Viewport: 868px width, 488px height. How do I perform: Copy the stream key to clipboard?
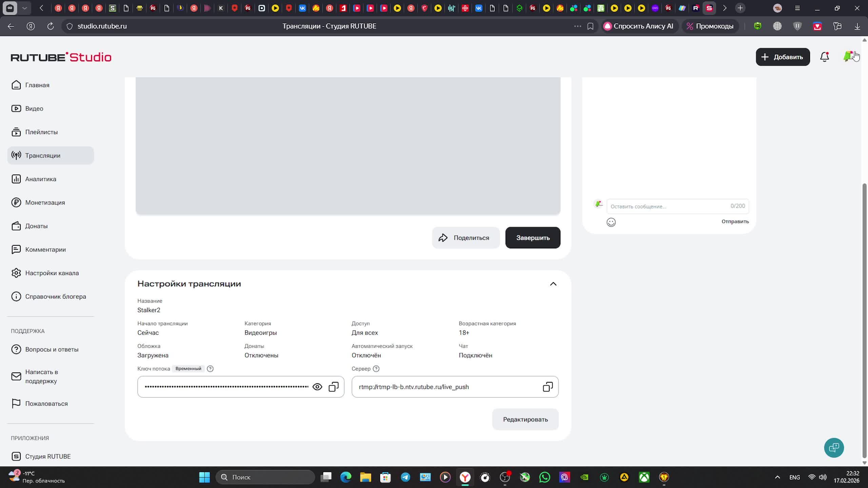click(334, 387)
